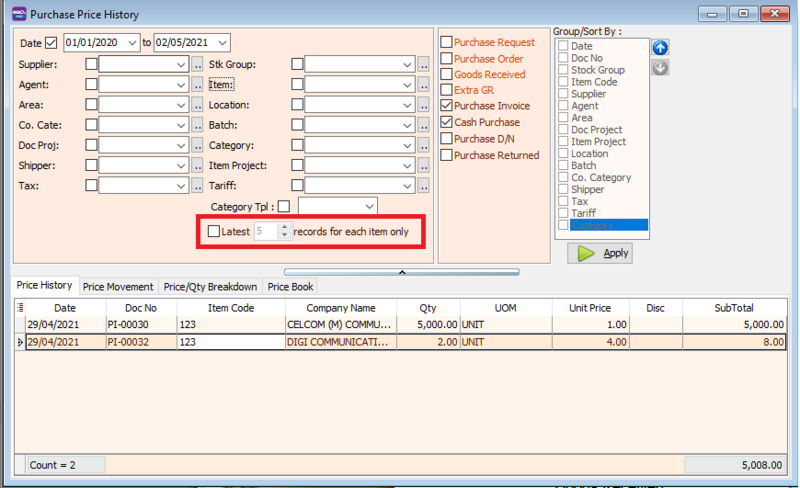Expand the Supplier dropdown list

tap(181, 65)
